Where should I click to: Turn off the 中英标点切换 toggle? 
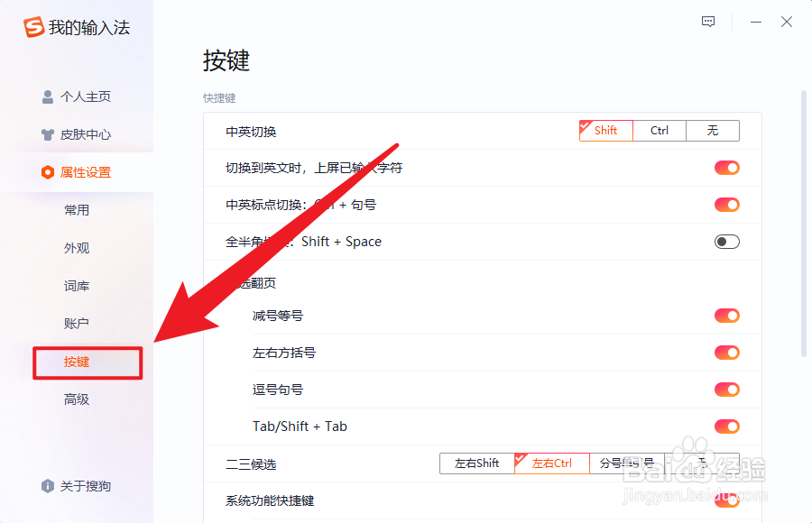pyautogui.click(x=726, y=205)
